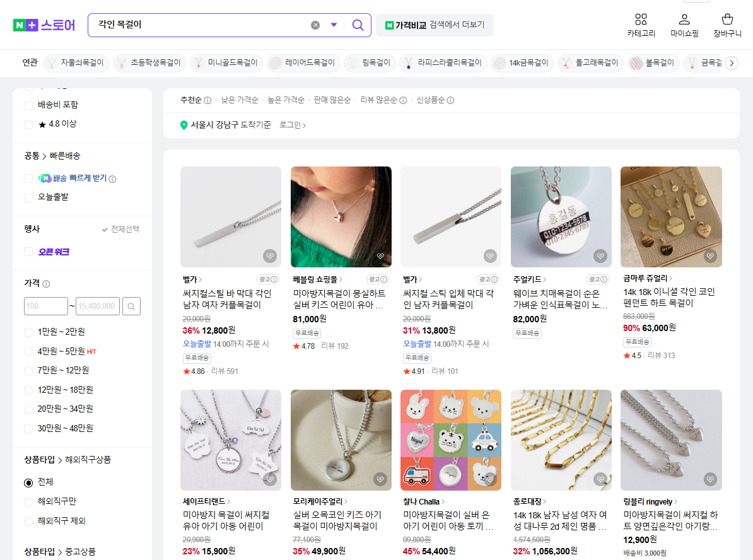Select the 전체 product type radio
The image size is (753, 560).
[28, 482]
